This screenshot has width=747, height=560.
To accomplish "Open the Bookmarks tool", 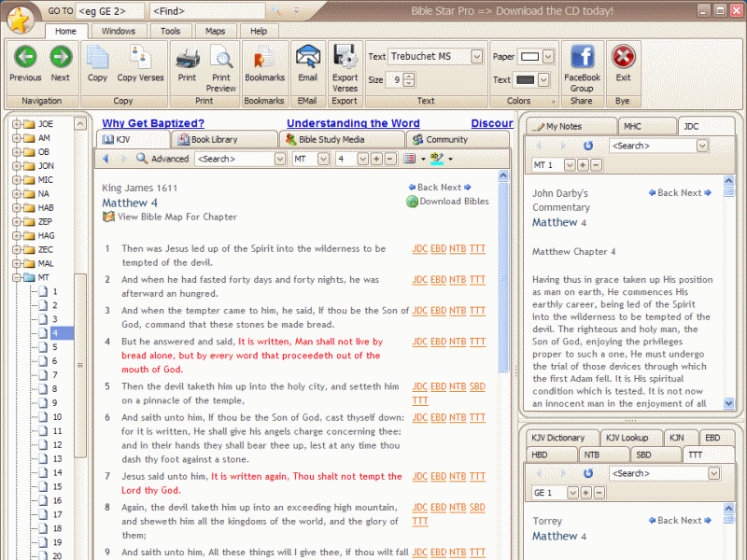I will (264, 59).
